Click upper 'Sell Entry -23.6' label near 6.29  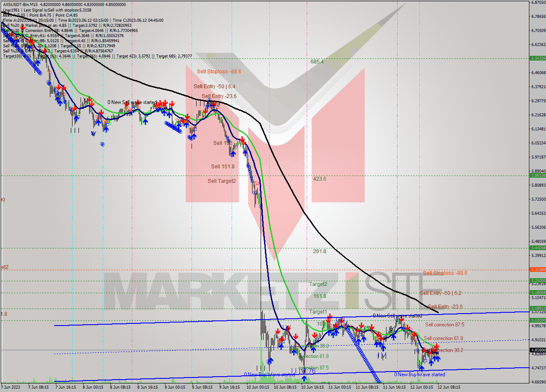point(219,96)
